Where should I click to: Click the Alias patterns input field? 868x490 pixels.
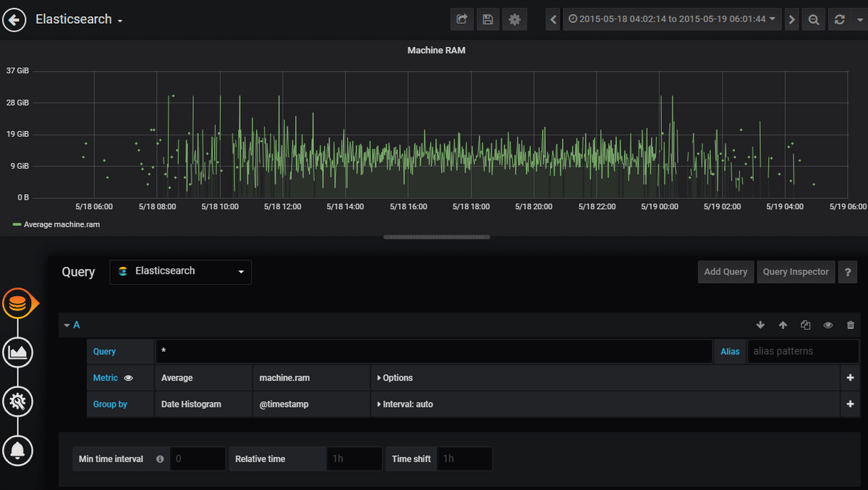pyautogui.click(x=802, y=351)
